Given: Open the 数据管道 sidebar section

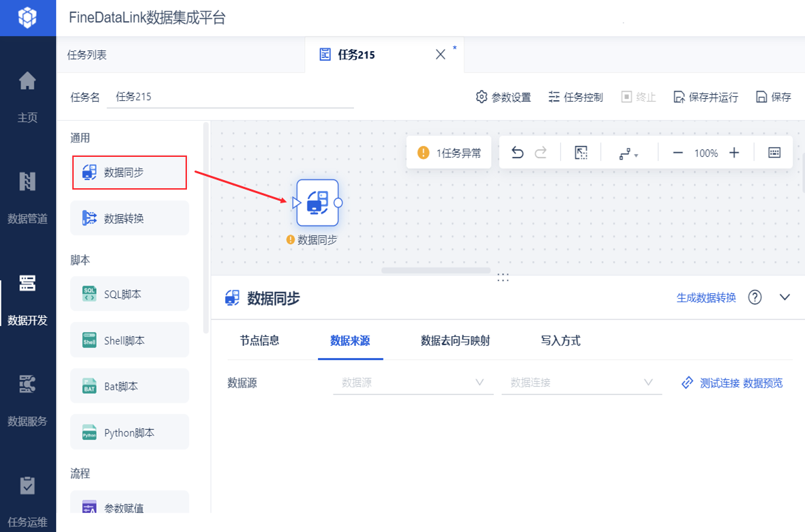Looking at the screenshot, I should coord(27,198).
